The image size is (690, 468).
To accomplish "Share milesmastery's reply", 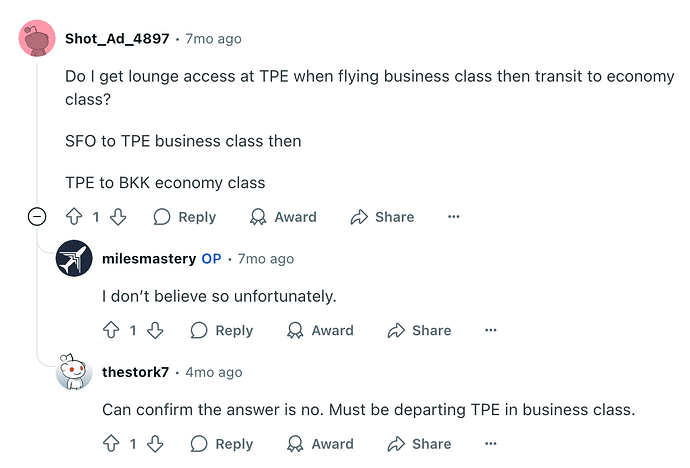I will 419,330.
